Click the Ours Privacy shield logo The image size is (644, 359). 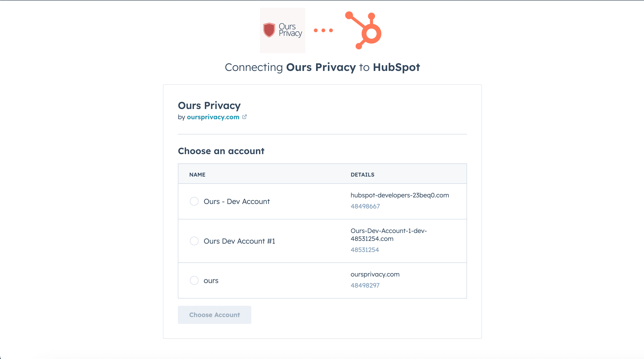282,30
